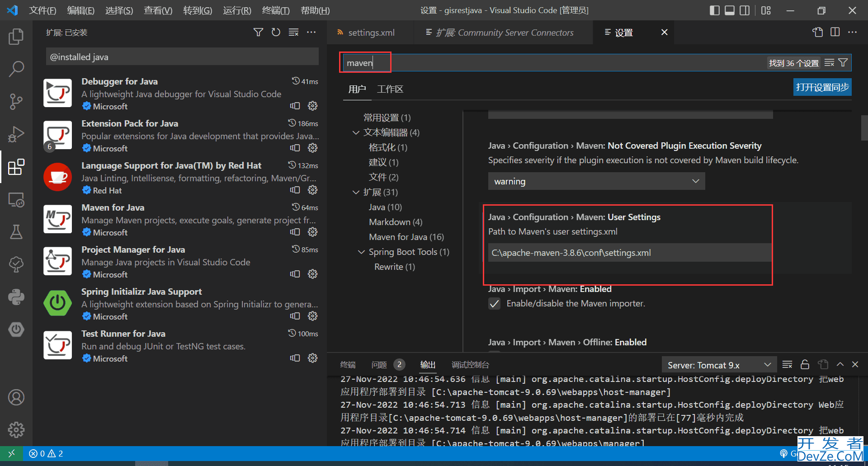
Task: Switch to 终端 panel tab
Action: [x=348, y=365]
